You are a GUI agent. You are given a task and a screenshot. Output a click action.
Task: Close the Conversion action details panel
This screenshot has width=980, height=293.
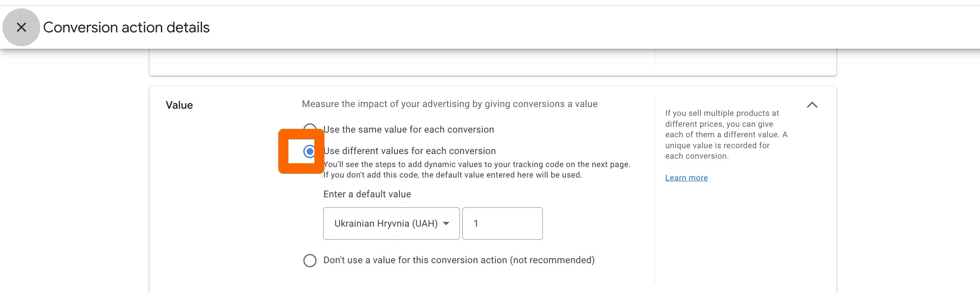[21, 27]
